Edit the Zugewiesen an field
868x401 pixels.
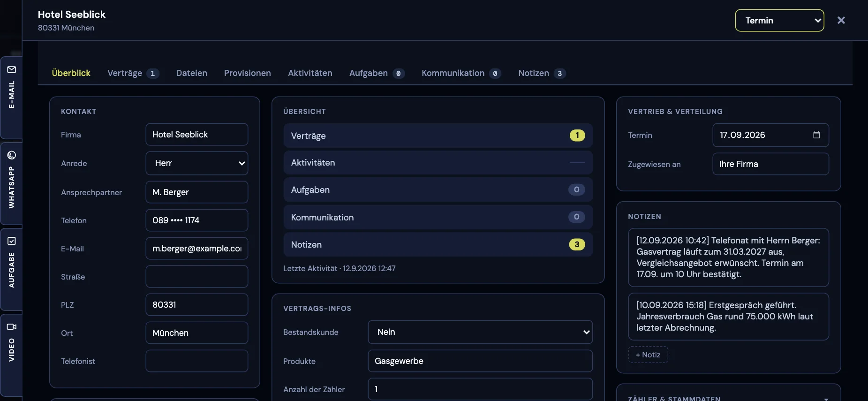770,164
